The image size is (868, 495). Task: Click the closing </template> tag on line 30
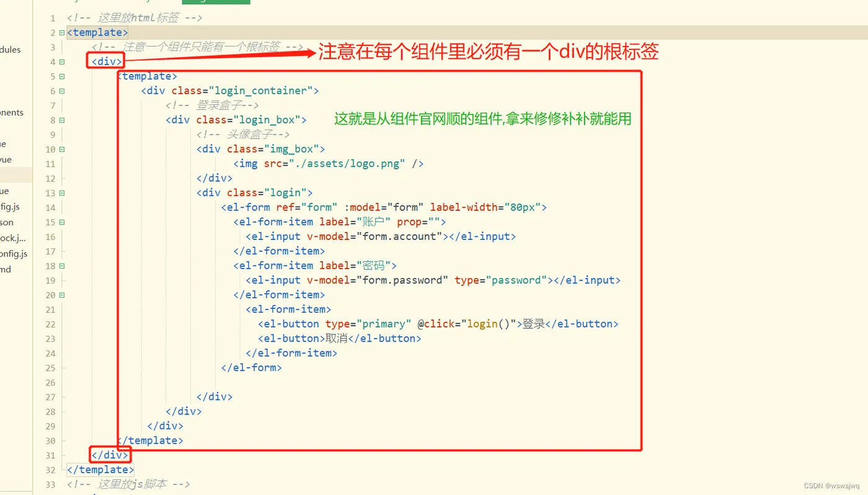click(x=150, y=440)
